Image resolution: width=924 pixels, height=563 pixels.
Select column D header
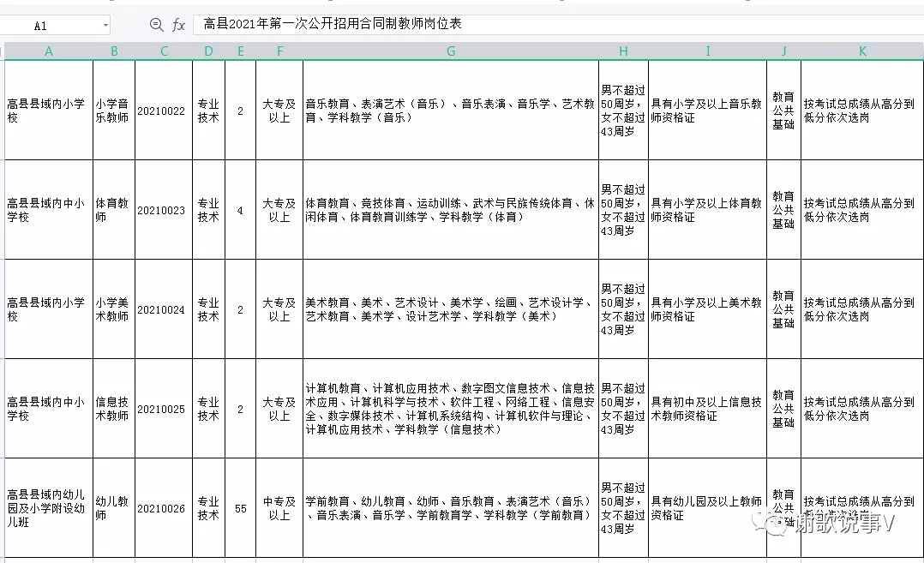[x=208, y=51]
